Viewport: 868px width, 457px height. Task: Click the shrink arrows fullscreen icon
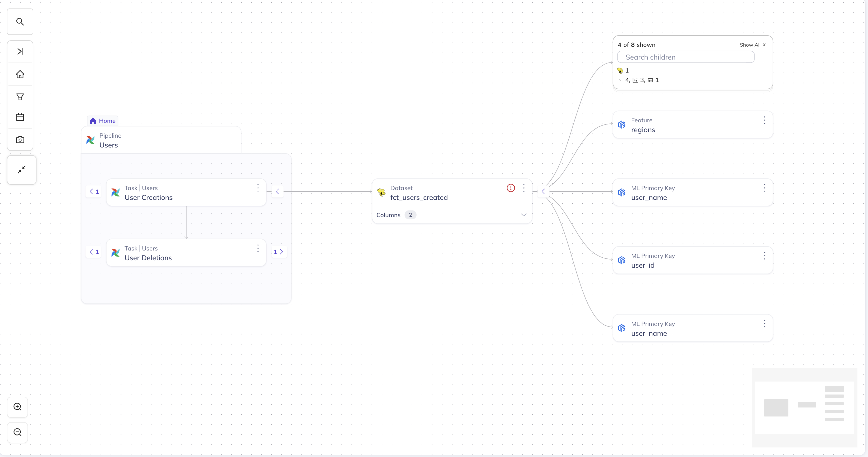[22, 170]
